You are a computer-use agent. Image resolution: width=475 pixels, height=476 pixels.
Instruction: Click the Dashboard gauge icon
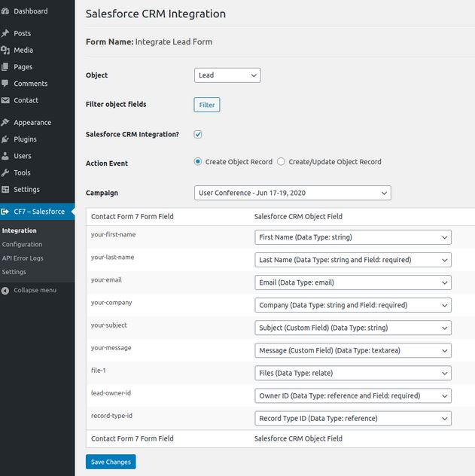point(5,11)
